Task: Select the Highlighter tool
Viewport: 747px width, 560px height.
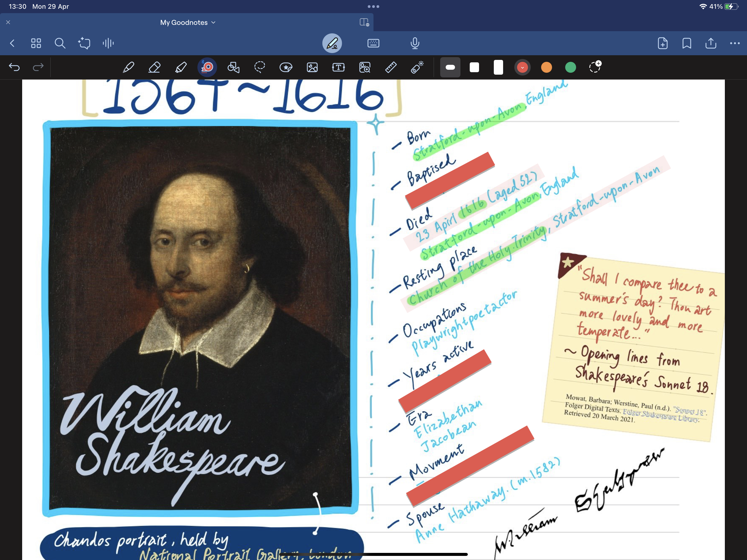Action: pos(181,67)
